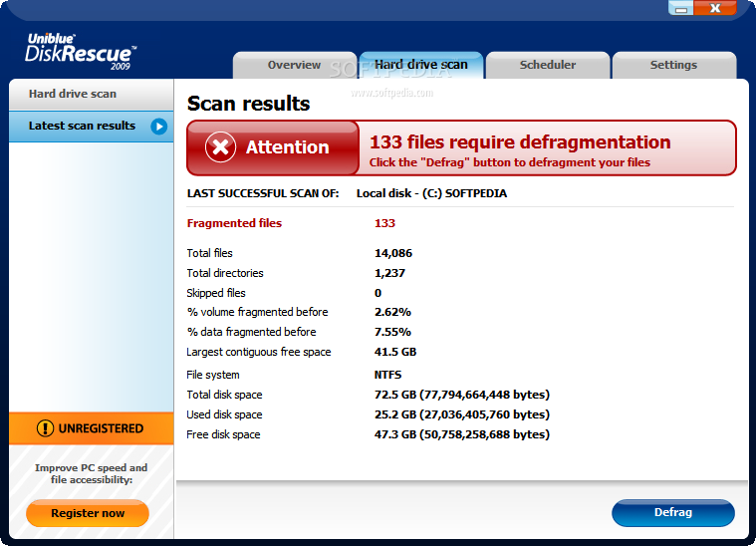Click the 'Free disk space' label
The image size is (756, 546).
tap(224, 434)
